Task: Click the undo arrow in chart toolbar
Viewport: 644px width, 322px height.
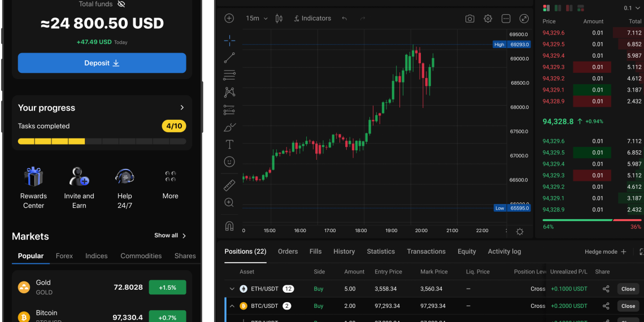Action: point(344,19)
